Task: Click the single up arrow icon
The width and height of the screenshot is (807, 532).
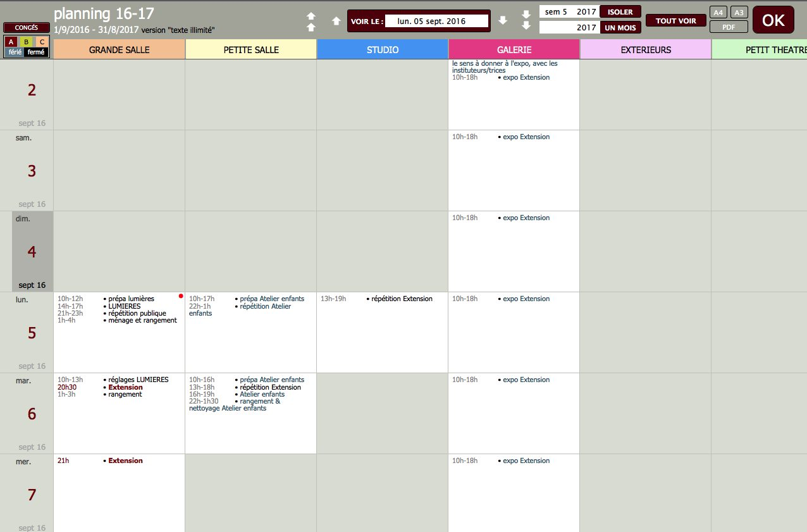Action: click(x=336, y=22)
